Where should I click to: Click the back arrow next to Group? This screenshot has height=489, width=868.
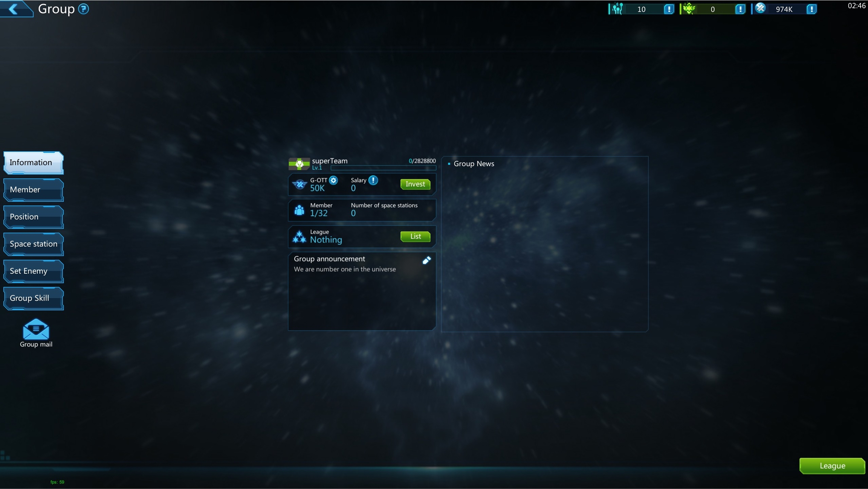pos(14,9)
